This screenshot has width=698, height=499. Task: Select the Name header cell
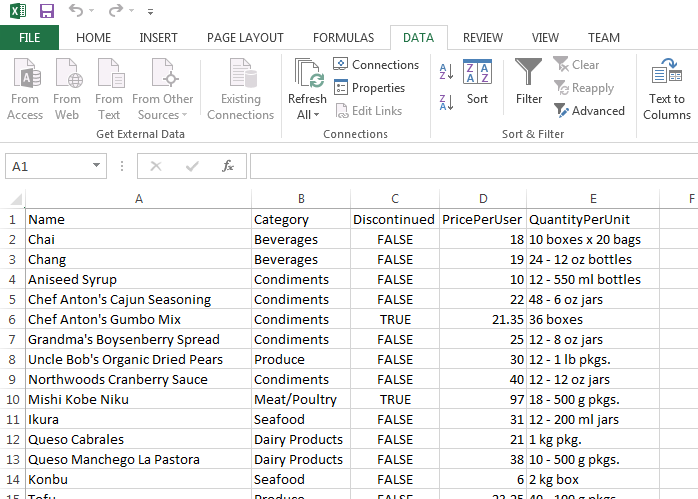point(138,219)
